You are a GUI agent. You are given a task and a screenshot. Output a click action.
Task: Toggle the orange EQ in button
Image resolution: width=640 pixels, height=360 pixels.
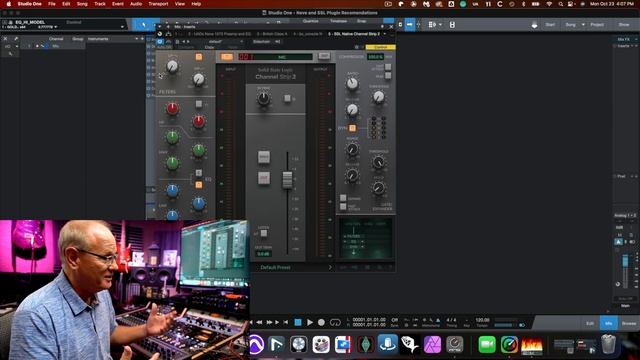click(x=199, y=185)
